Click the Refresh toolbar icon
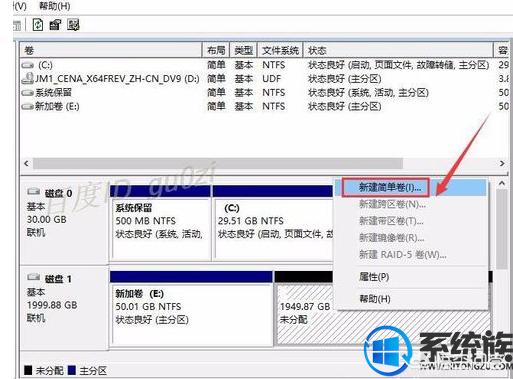 click(38, 25)
